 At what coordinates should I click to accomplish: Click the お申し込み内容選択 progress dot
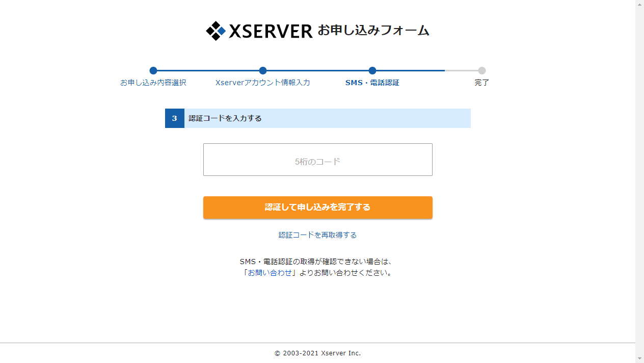tap(153, 71)
